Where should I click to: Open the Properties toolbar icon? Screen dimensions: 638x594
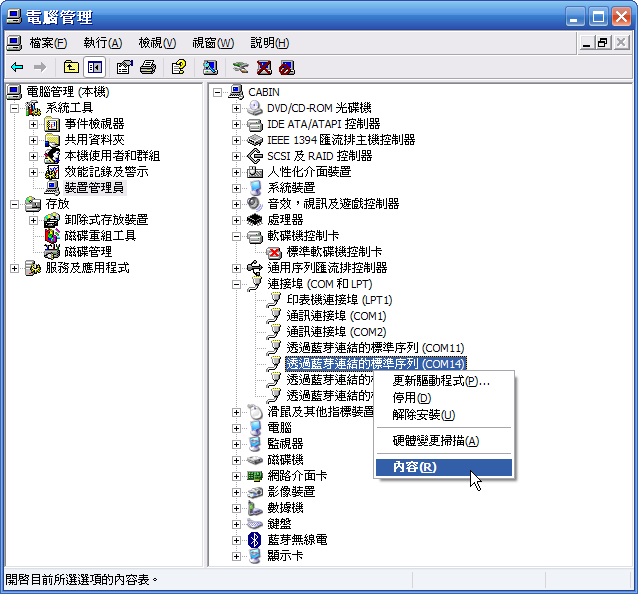click(x=125, y=67)
